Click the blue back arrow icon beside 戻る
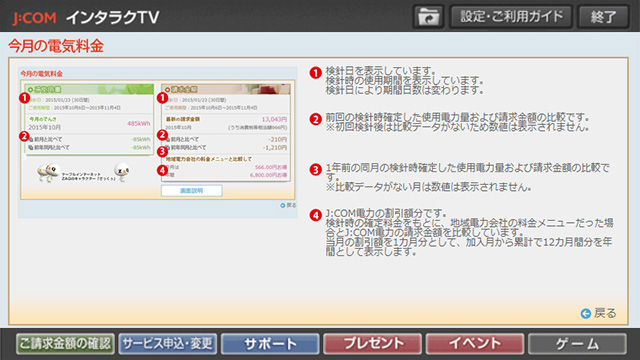The width and height of the screenshot is (640, 360). click(586, 313)
